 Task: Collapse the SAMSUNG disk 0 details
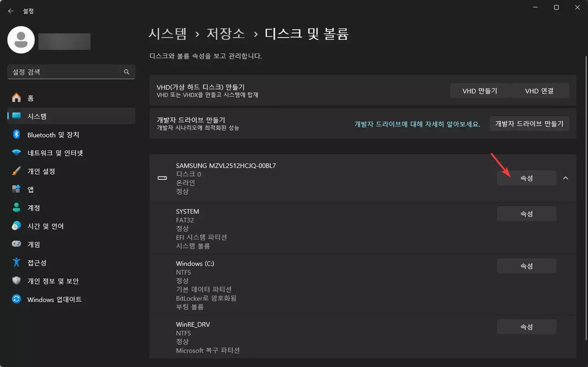point(566,178)
